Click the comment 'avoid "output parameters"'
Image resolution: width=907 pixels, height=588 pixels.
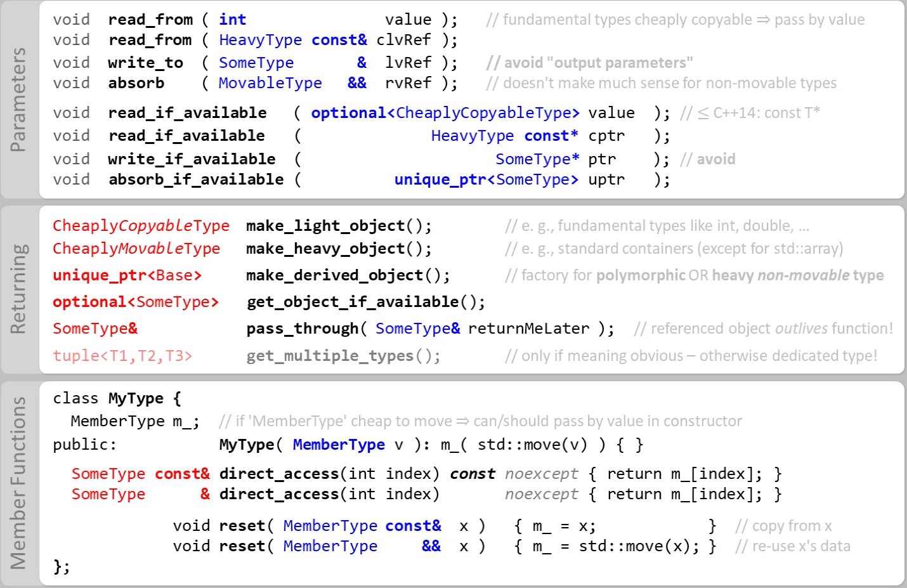590,63
